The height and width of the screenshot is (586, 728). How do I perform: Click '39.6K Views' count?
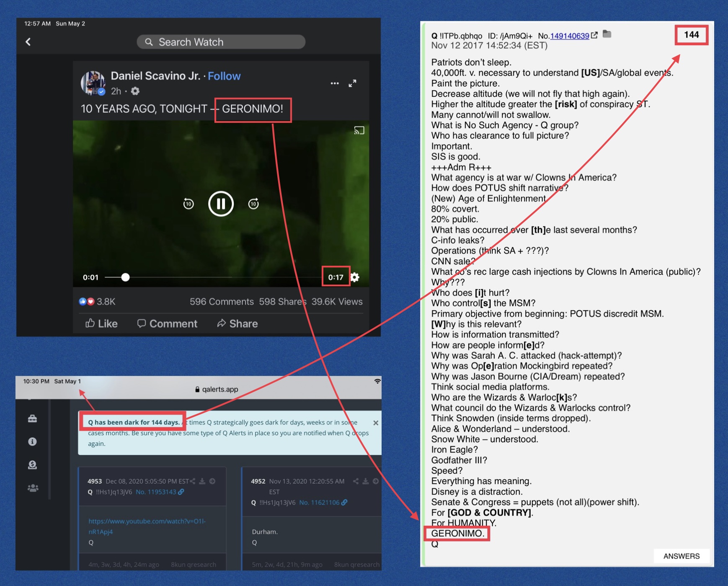pyautogui.click(x=337, y=301)
